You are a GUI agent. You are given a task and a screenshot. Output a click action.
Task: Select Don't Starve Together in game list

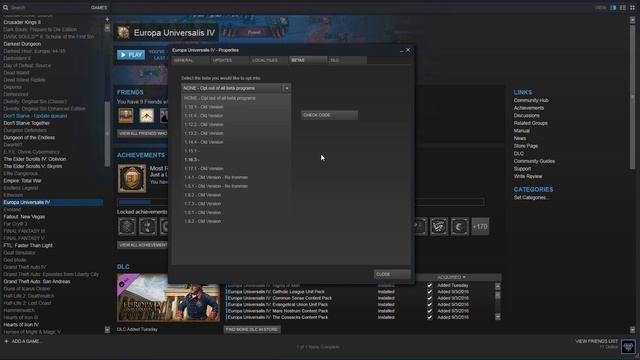point(27,123)
